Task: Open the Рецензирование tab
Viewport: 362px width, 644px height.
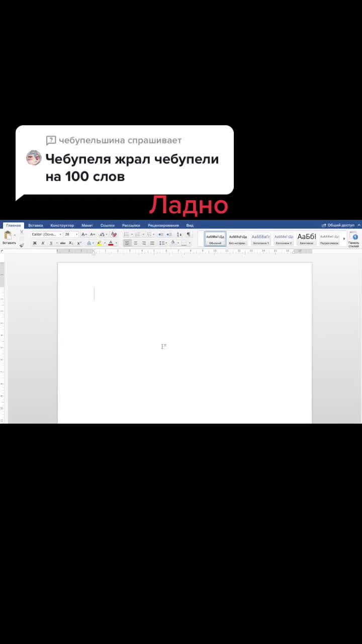Action: pos(163,225)
